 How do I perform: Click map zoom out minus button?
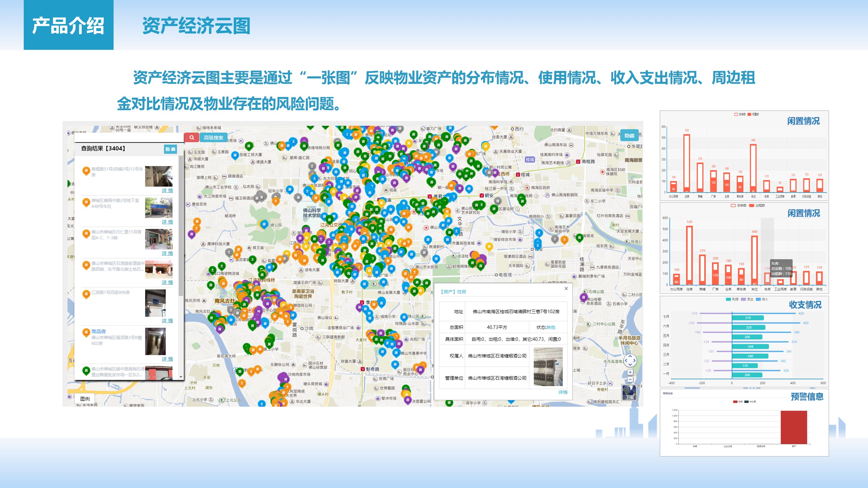point(630,380)
